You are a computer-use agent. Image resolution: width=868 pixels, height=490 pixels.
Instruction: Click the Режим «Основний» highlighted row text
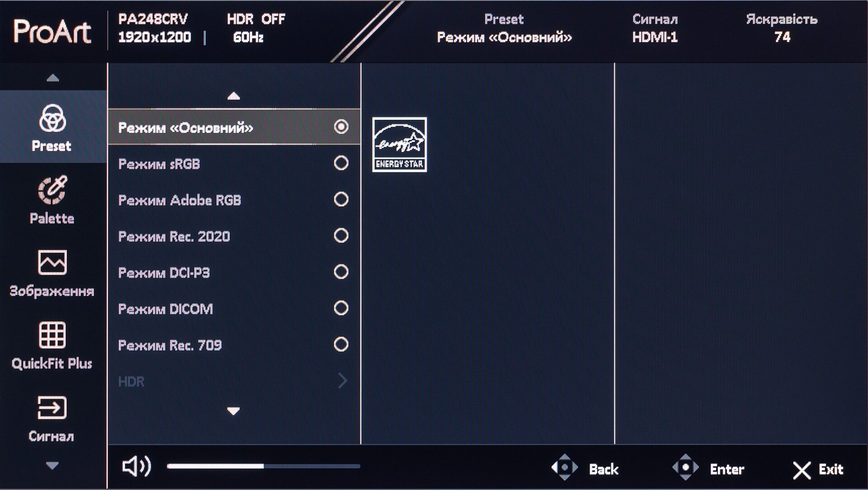click(x=185, y=128)
